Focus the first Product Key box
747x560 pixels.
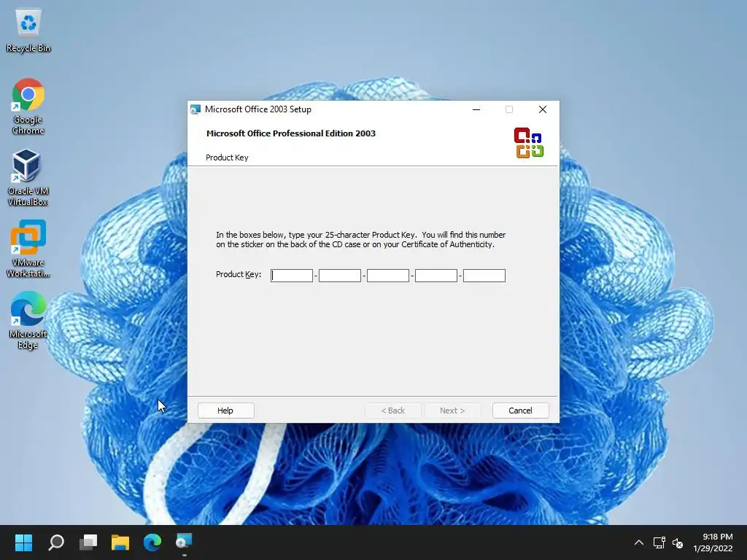pos(292,276)
